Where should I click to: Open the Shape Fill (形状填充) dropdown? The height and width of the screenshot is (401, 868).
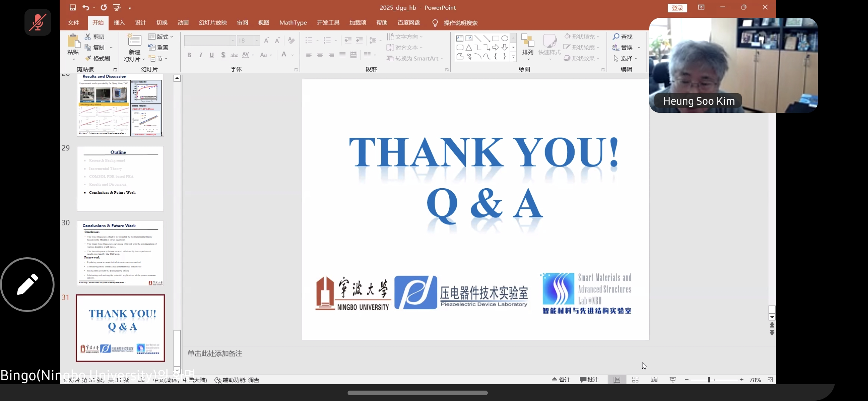[x=582, y=36]
